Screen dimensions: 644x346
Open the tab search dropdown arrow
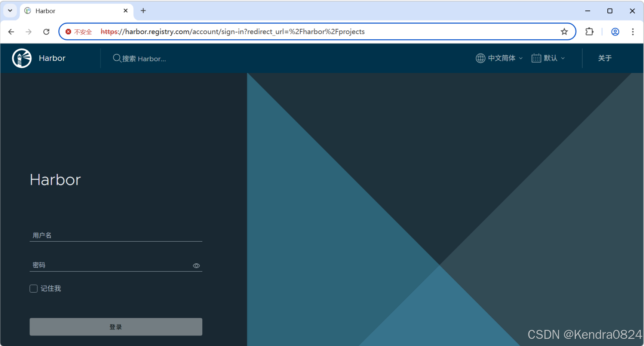click(10, 11)
